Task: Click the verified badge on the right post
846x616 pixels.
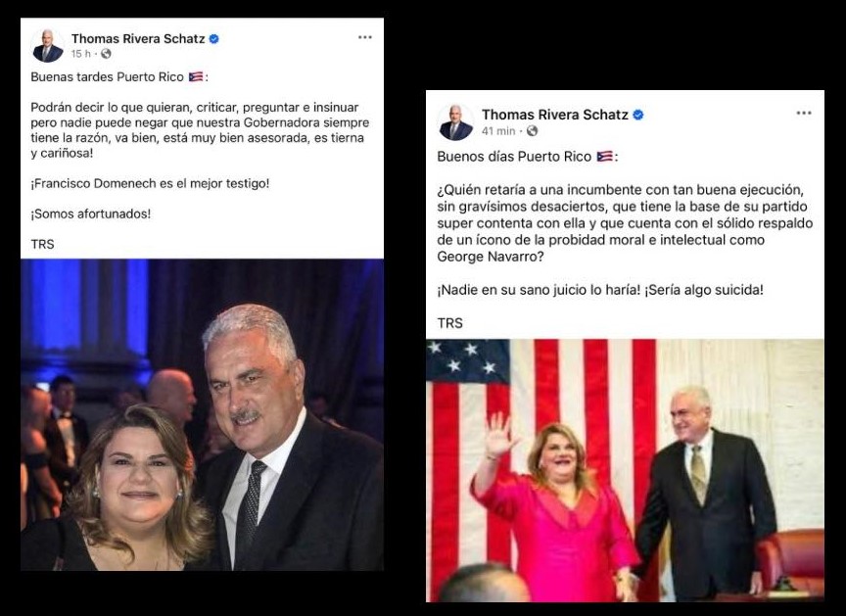Action: pyautogui.click(x=638, y=113)
